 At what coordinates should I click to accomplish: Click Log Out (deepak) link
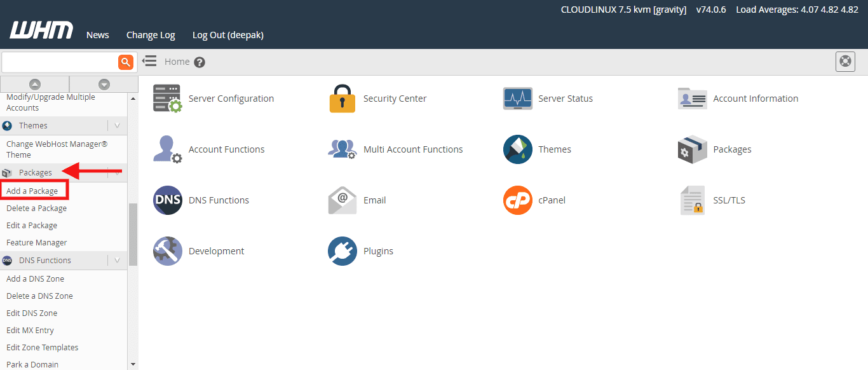point(227,35)
